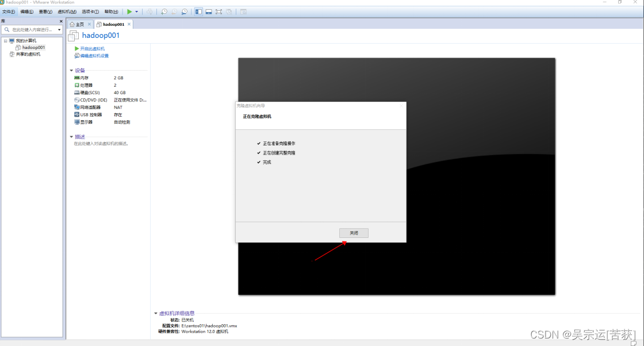Click the 正在准备克隆操作 step text in wizard
Viewport: 644px width, 346px height.
279,143
